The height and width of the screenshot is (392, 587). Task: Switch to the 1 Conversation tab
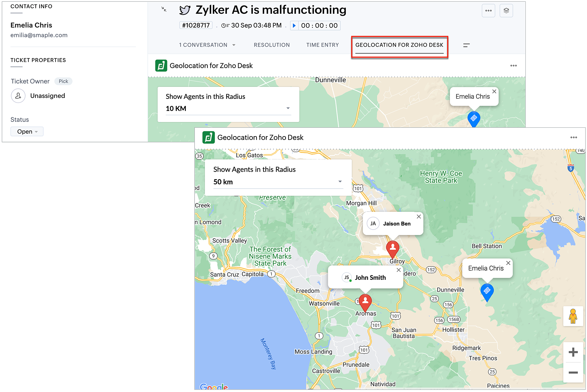click(x=203, y=45)
